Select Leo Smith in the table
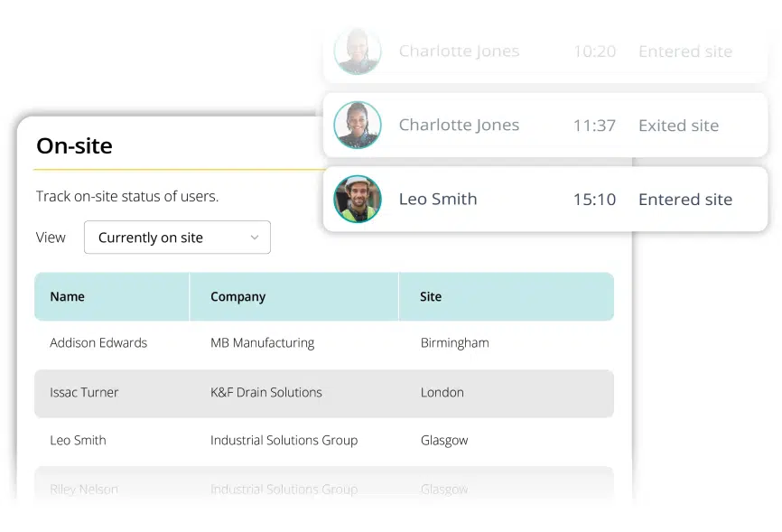The height and width of the screenshot is (532, 782). point(78,440)
